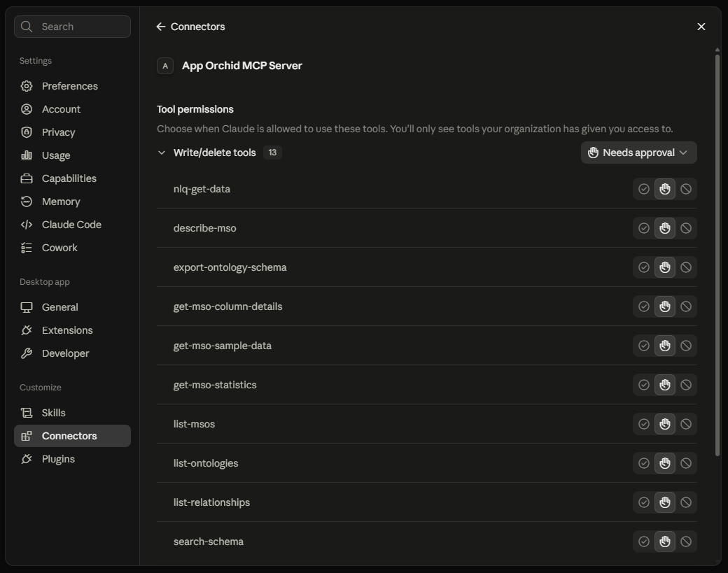This screenshot has height=573, width=728.
Task: Click the App Orchid MCP Server avatar icon
Action: click(x=165, y=66)
